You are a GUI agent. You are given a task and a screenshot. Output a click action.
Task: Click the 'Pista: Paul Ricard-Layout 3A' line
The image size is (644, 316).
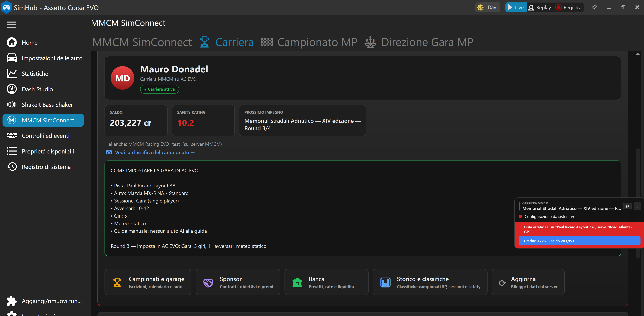pos(143,186)
